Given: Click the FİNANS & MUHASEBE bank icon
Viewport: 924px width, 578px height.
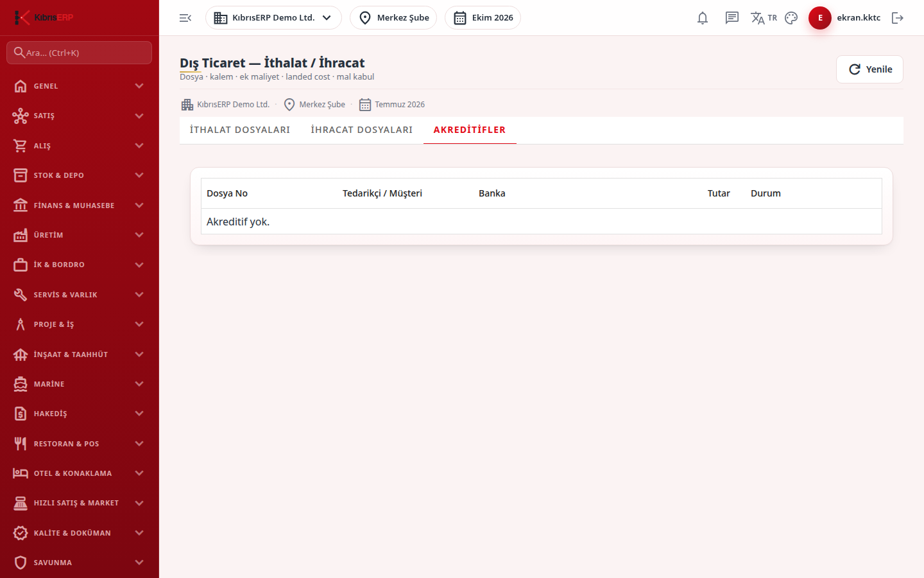Looking at the screenshot, I should pos(21,206).
